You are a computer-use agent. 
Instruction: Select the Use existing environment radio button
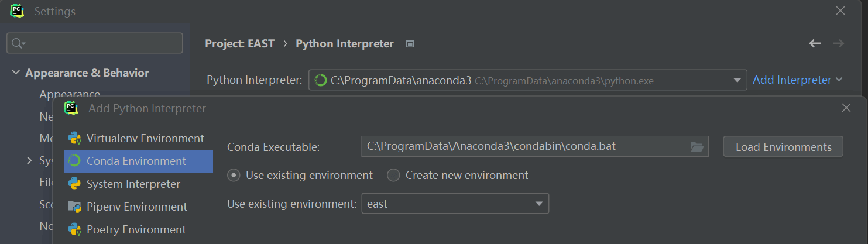pos(234,175)
